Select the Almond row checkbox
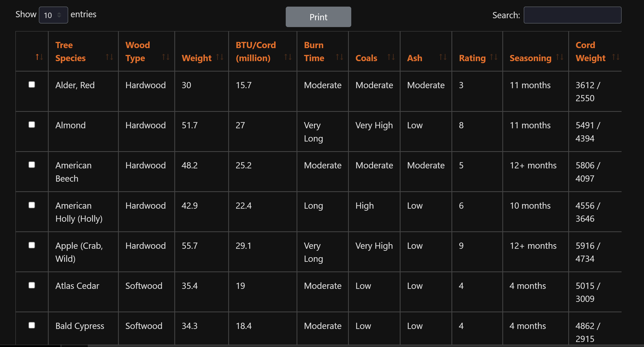The width and height of the screenshot is (644, 347). [x=32, y=124]
